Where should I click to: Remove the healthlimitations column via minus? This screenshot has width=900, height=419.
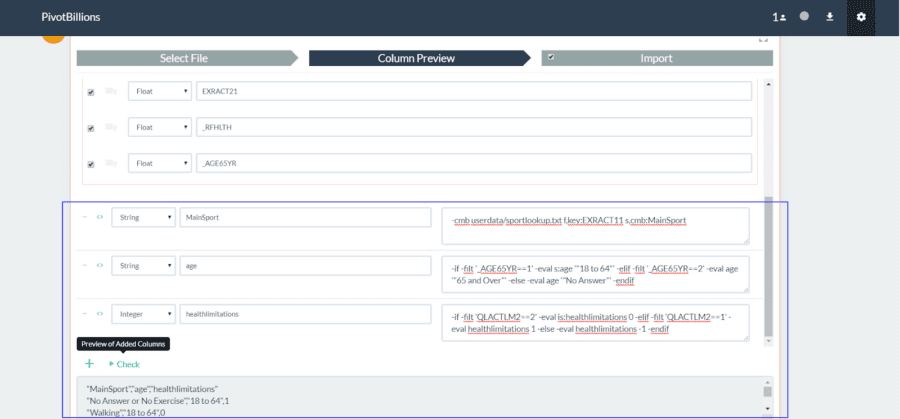(85, 314)
